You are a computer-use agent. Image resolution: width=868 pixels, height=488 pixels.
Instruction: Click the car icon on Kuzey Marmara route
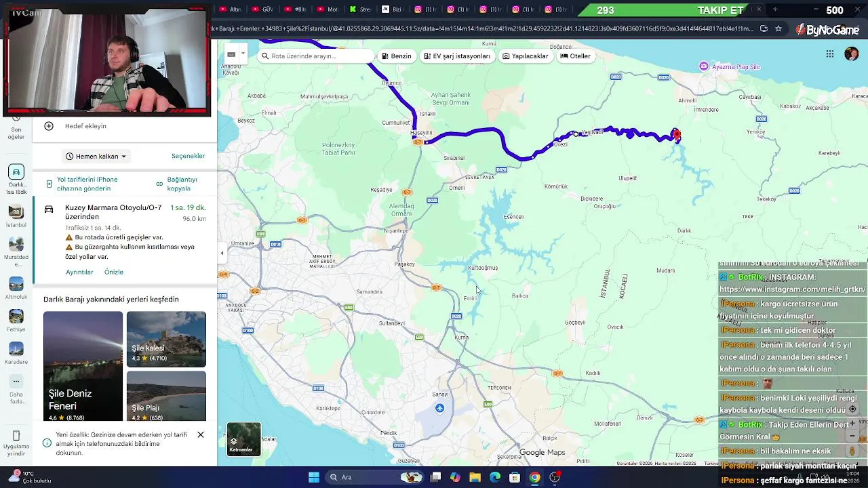(x=49, y=209)
